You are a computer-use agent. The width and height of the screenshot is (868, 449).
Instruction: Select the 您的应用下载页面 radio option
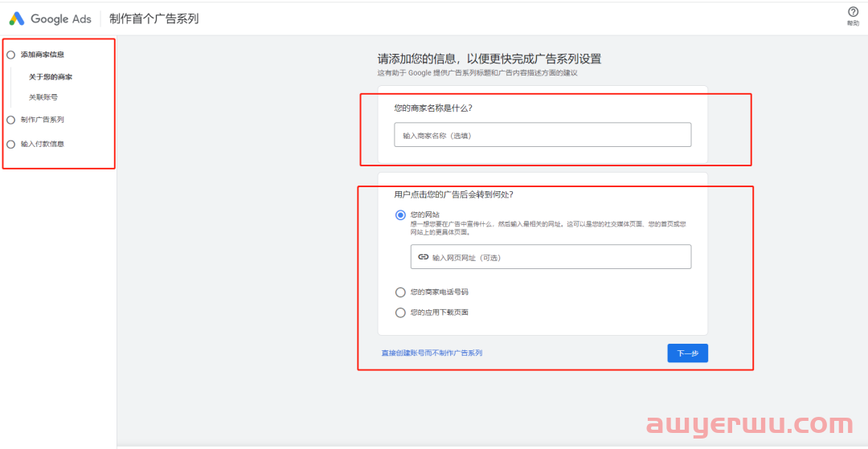(400, 313)
